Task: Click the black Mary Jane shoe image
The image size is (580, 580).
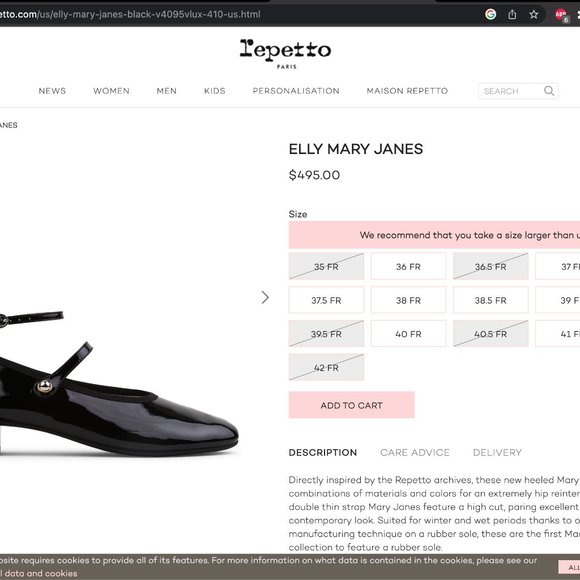Action: point(119,385)
